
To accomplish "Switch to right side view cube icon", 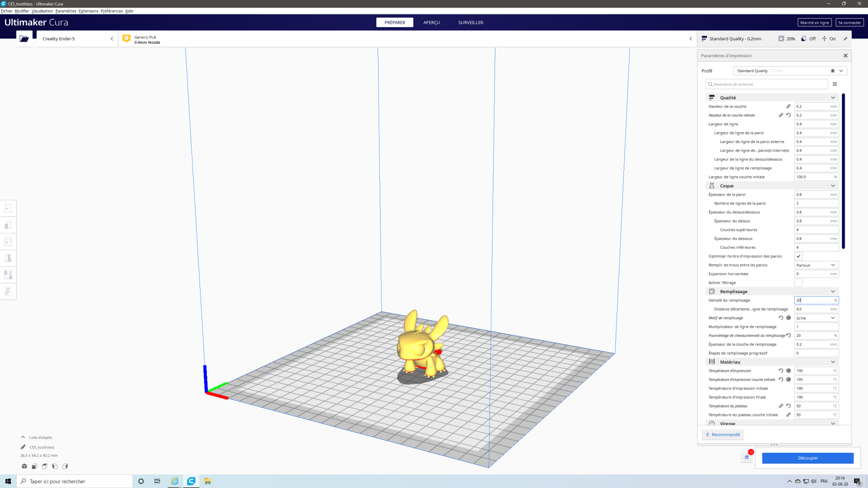I will click(x=65, y=466).
